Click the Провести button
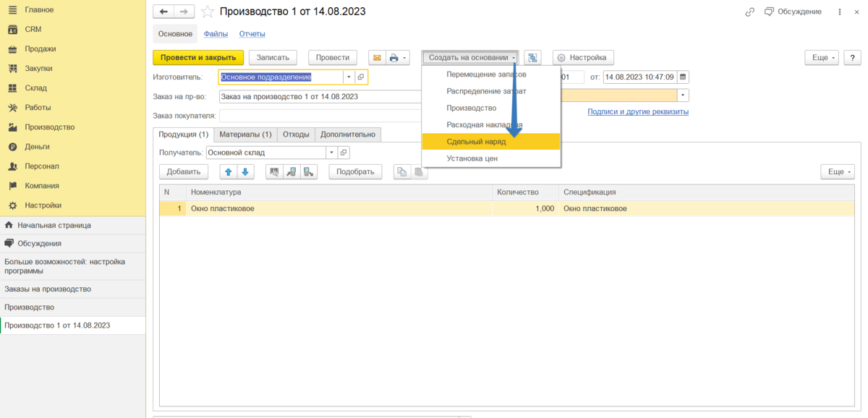 click(333, 57)
